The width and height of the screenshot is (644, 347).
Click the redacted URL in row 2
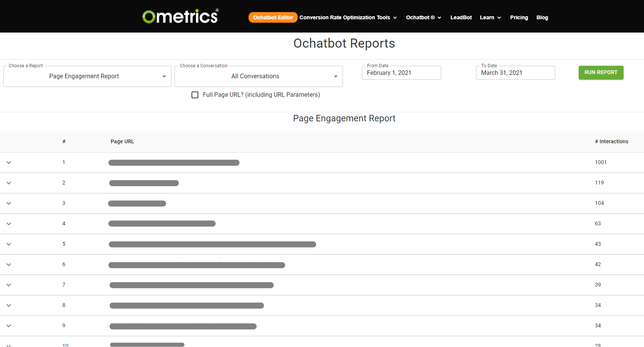point(144,183)
